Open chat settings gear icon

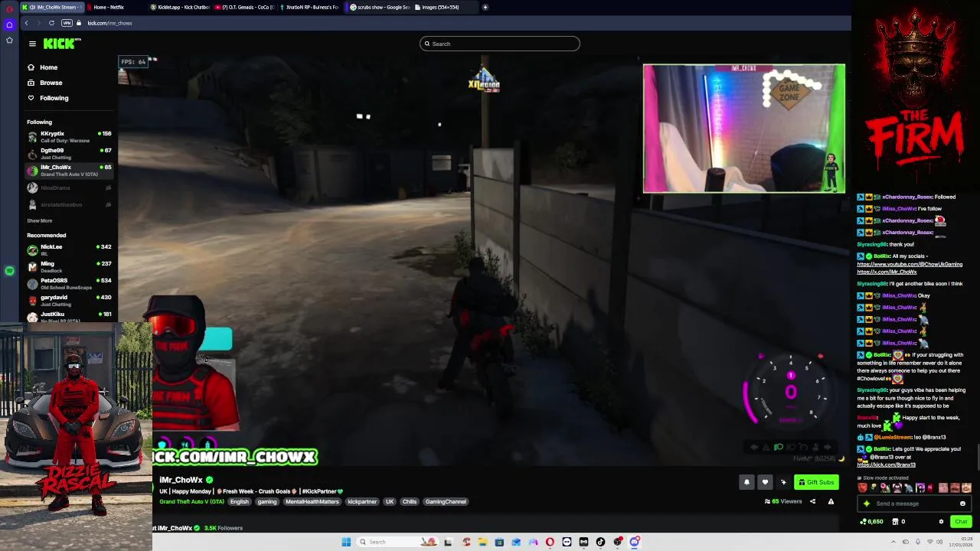pos(941,521)
